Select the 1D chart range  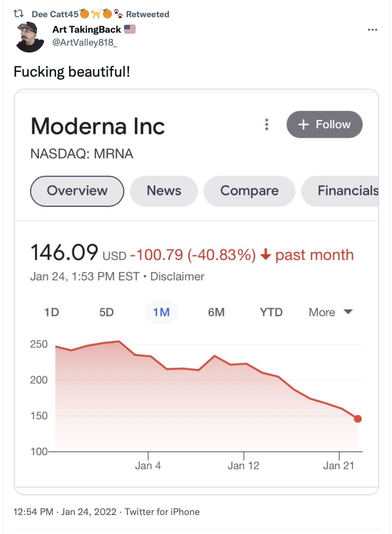click(51, 312)
